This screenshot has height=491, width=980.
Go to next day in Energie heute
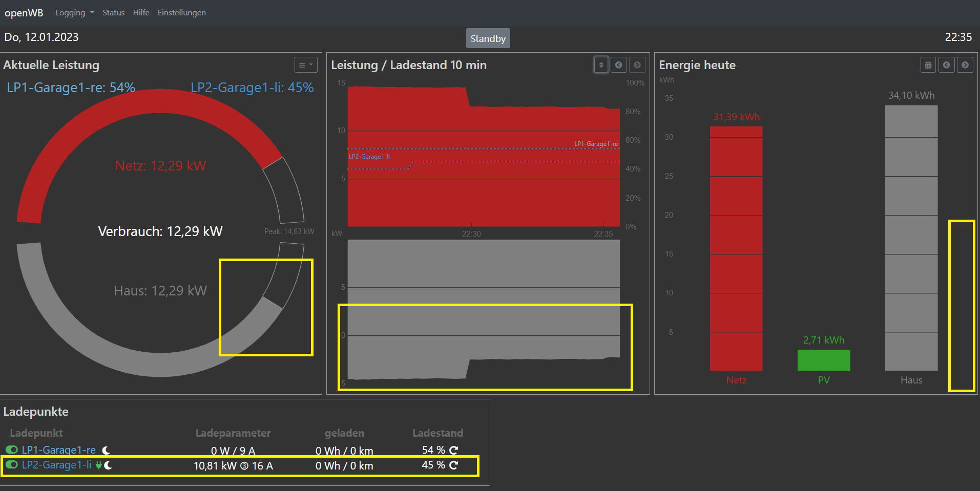pyautogui.click(x=965, y=65)
